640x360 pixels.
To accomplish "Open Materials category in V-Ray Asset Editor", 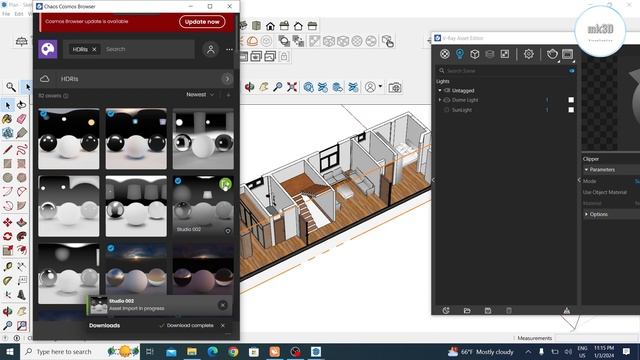I will tap(445, 54).
